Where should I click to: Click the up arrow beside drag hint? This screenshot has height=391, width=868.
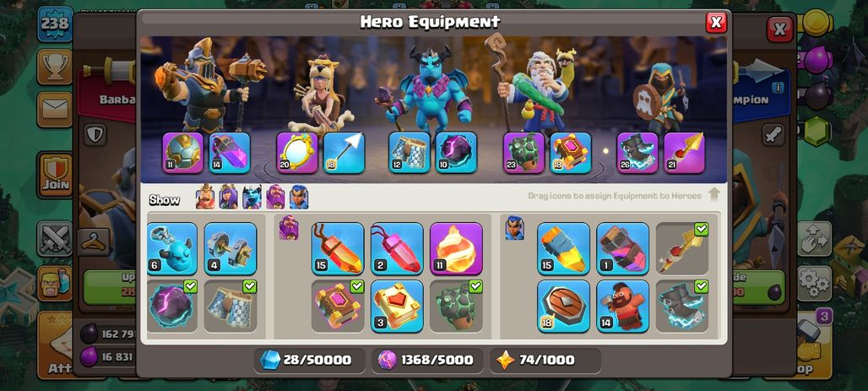(x=714, y=195)
